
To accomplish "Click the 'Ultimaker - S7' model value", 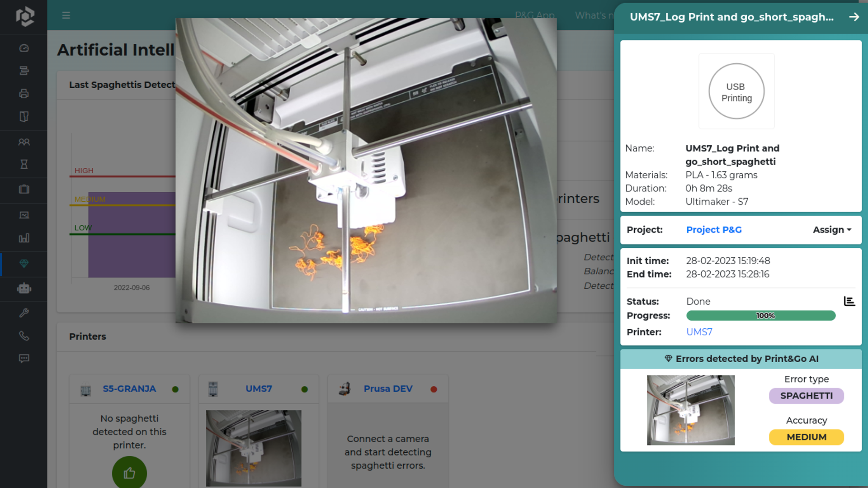I will [x=717, y=202].
